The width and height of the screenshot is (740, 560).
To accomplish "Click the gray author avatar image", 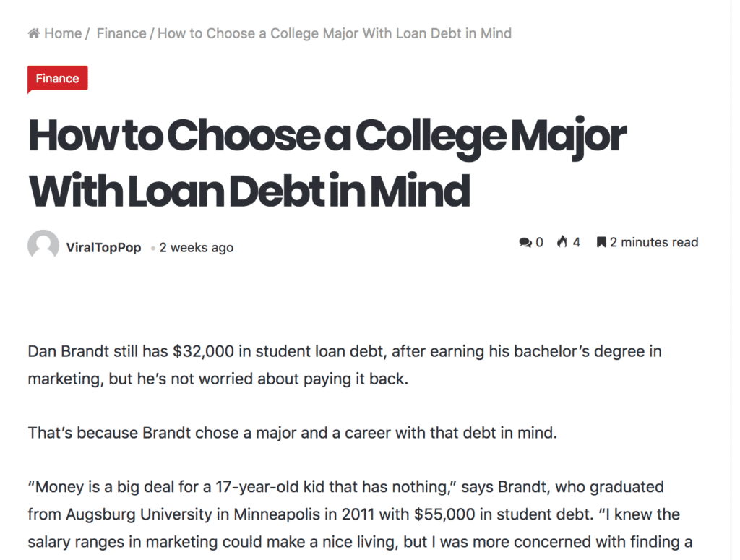I will [x=43, y=246].
